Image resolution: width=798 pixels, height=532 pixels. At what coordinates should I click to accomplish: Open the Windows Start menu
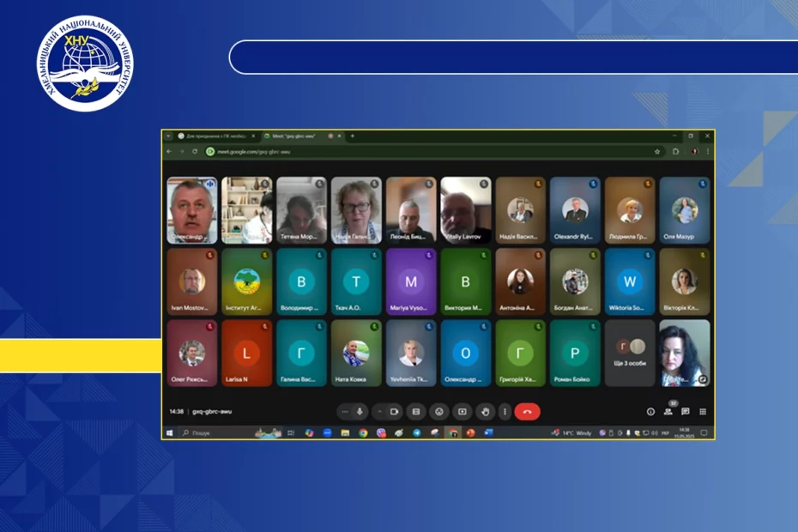pos(170,432)
